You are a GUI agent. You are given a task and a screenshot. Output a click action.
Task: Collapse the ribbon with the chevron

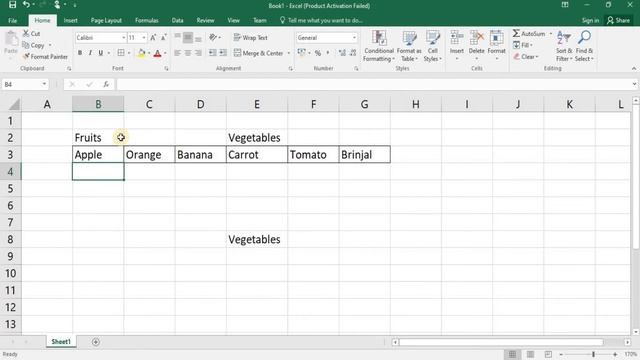tap(634, 69)
